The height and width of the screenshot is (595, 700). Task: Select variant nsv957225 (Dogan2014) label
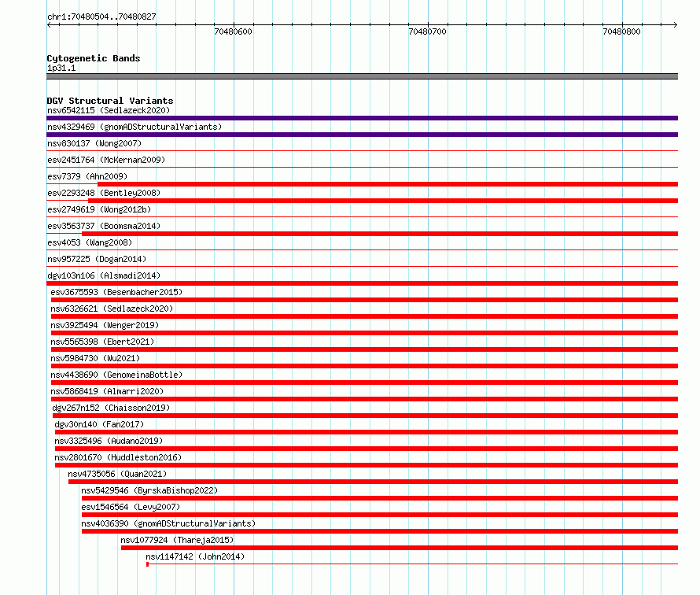coord(97,259)
